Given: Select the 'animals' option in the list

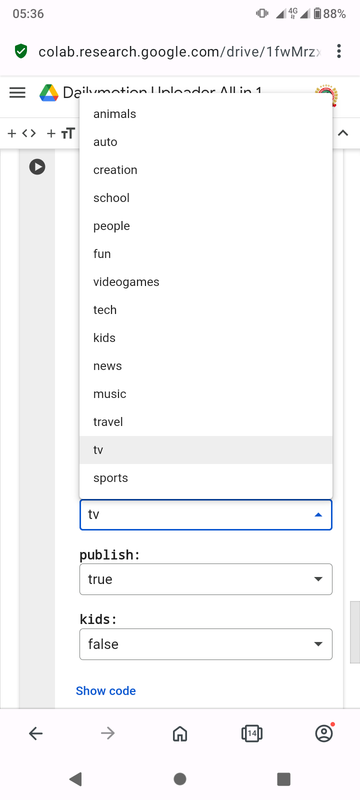Looking at the screenshot, I should pos(206,114).
